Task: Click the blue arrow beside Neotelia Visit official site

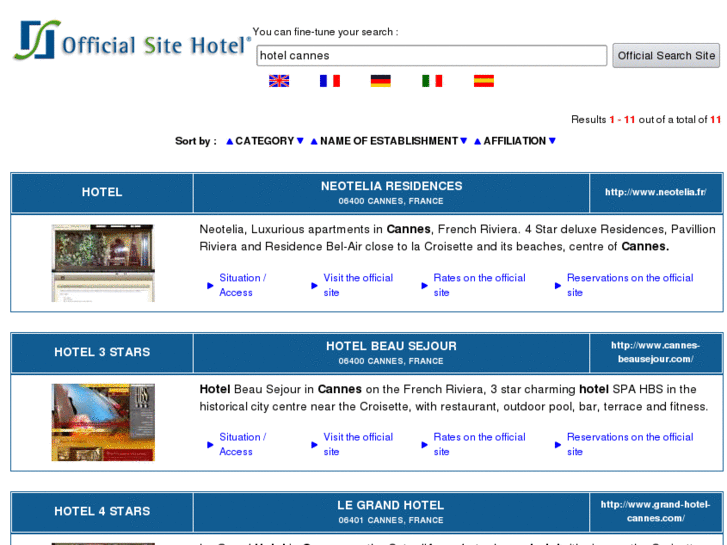Action: coord(314,286)
